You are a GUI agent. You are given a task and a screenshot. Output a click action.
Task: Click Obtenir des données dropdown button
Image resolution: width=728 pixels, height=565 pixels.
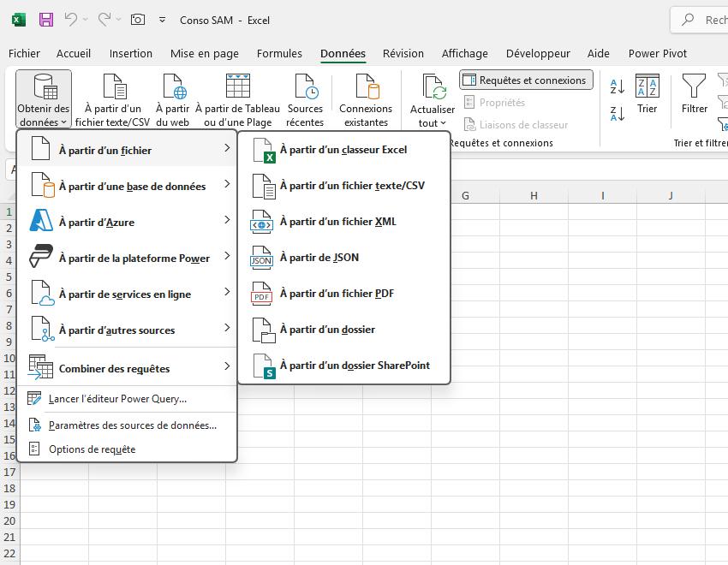[44, 99]
